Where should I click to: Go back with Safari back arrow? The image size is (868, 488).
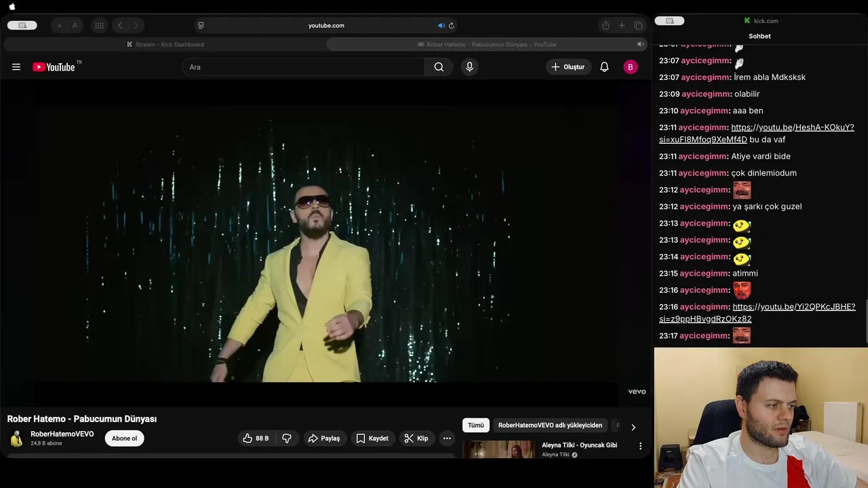(x=120, y=26)
